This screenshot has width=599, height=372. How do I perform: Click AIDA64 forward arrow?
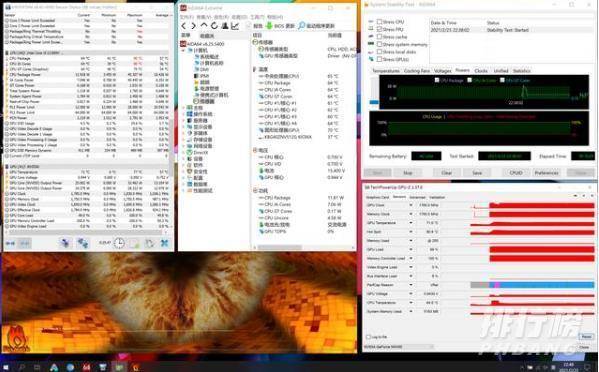point(193,26)
